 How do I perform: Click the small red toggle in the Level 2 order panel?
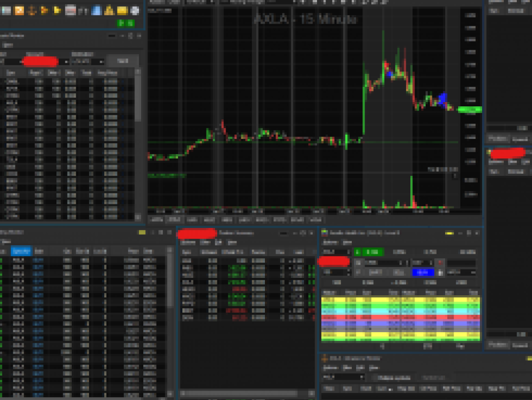click(x=441, y=263)
